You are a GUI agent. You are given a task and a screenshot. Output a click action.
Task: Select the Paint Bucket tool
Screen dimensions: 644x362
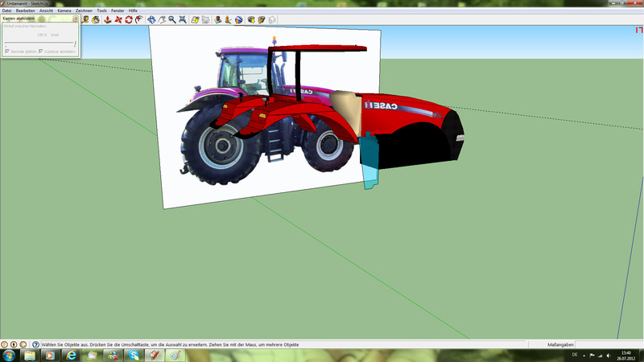tap(96, 19)
